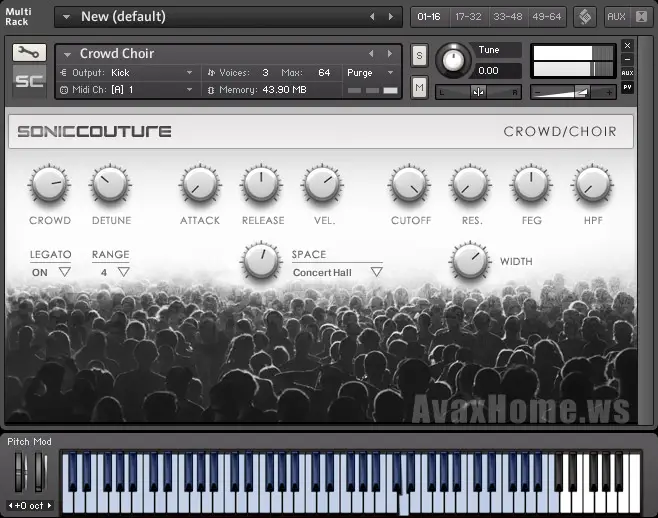This screenshot has height=518, width=658.
Task: Open the Midi Ch dropdown
Action: [127, 89]
